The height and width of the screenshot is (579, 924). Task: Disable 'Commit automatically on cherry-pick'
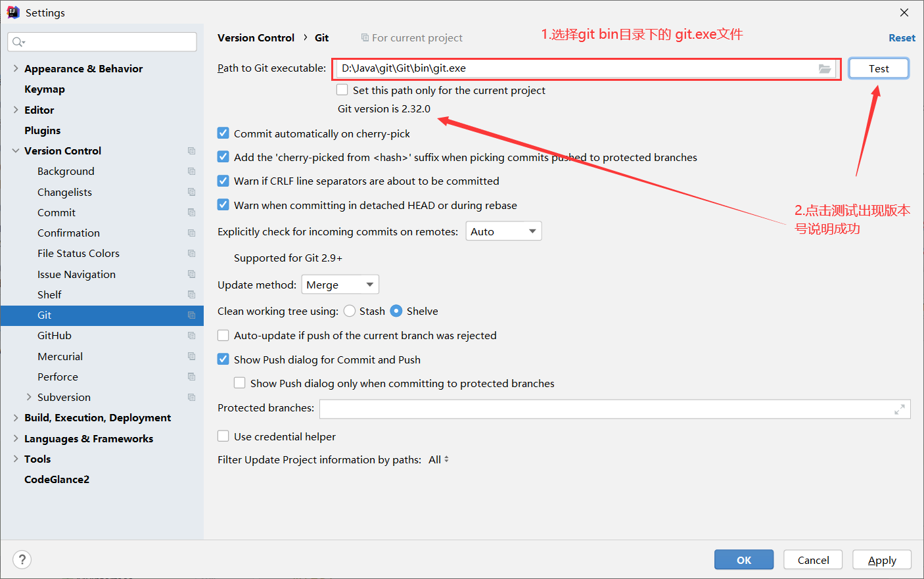coord(223,133)
